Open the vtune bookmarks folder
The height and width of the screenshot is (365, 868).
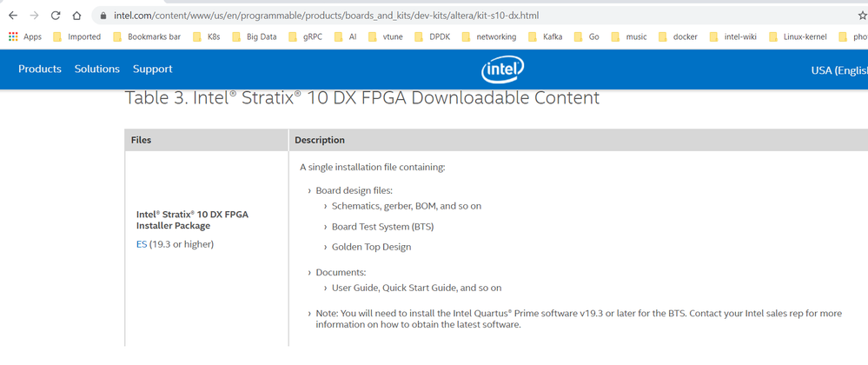point(385,37)
